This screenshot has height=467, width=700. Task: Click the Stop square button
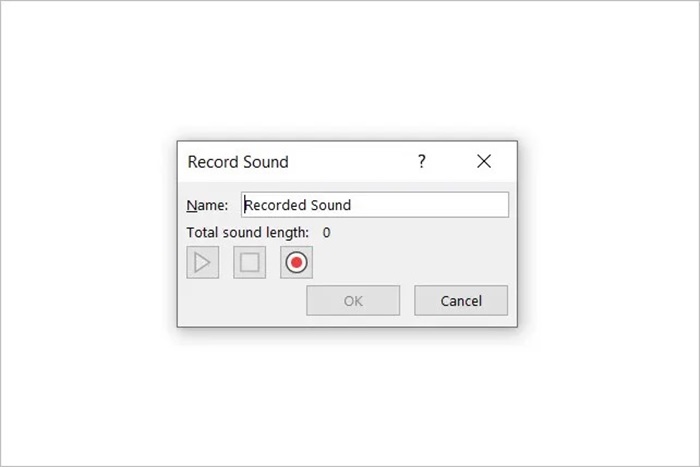click(250, 263)
